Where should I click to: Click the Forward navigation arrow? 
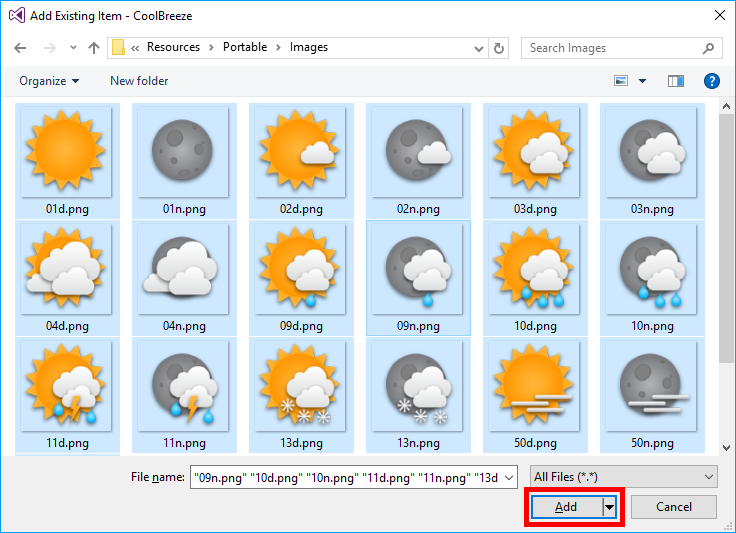(x=49, y=48)
